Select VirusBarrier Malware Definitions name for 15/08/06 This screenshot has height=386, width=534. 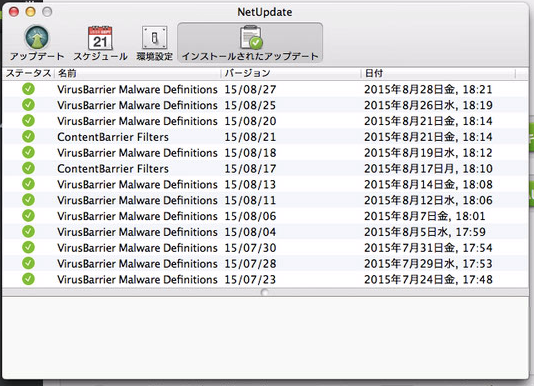[x=137, y=216]
